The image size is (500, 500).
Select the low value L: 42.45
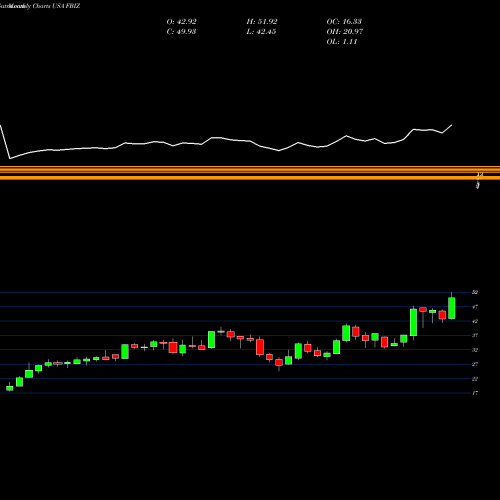pyautogui.click(x=261, y=32)
